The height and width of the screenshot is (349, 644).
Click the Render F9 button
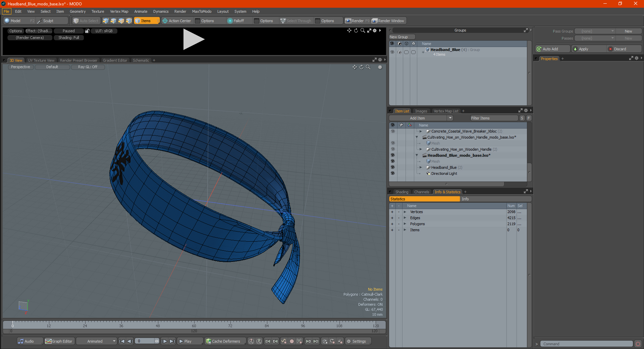pyautogui.click(x=357, y=21)
